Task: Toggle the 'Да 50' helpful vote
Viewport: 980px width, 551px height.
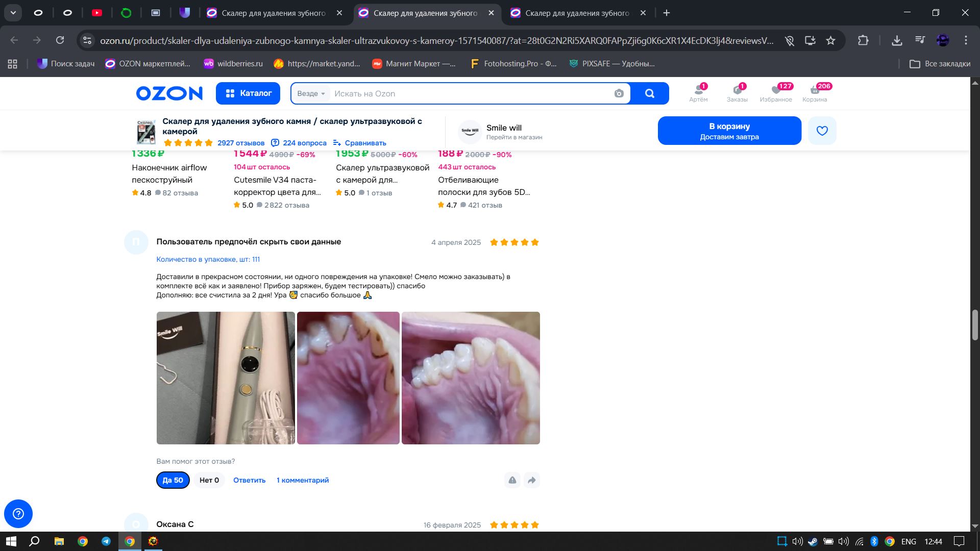Action: [173, 480]
